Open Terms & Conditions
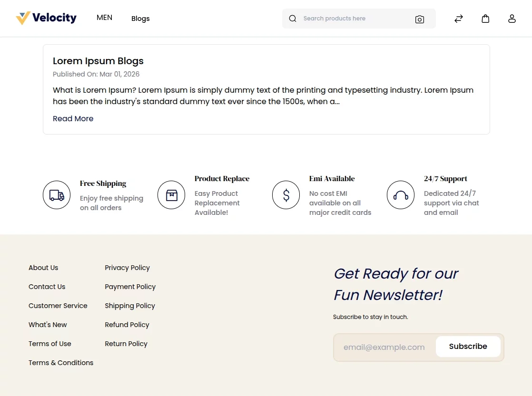 pyautogui.click(x=61, y=363)
